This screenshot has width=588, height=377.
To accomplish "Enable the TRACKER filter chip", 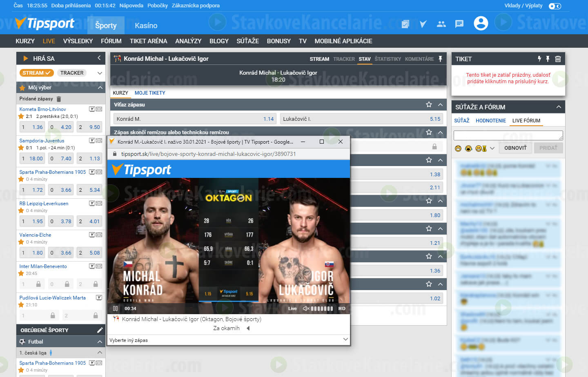I will [x=72, y=73].
